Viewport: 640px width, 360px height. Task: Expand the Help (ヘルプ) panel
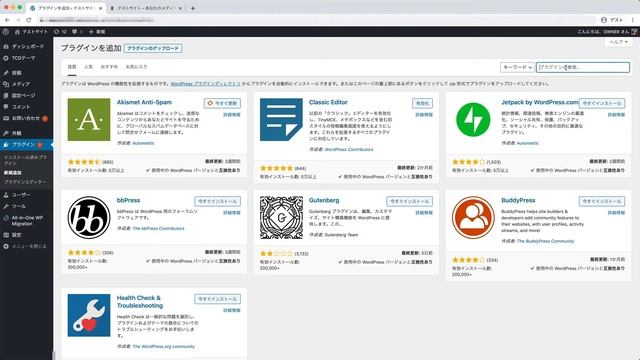tap(618, 42)
